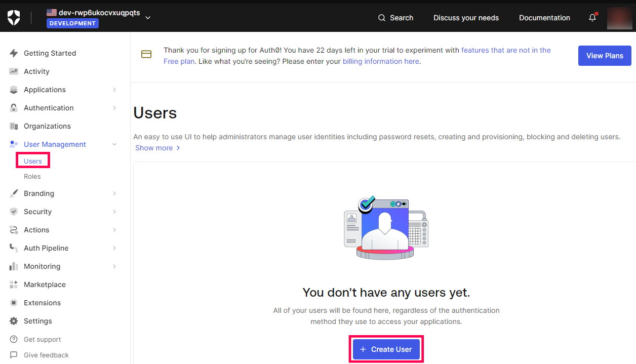
Task: Expand the Branding submenu chevron
Action: point(114,193)
